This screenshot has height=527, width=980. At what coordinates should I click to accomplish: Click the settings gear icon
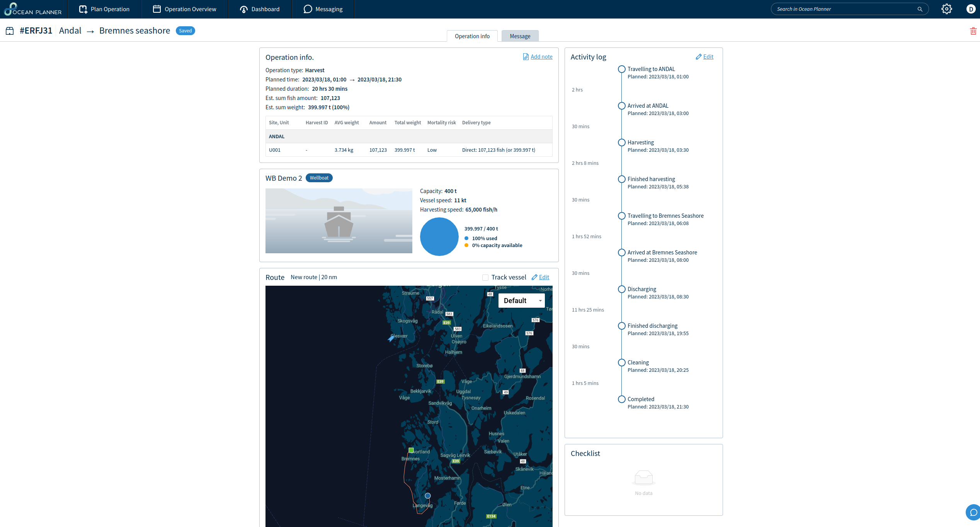pyautogui.click(x=946, y=9)
